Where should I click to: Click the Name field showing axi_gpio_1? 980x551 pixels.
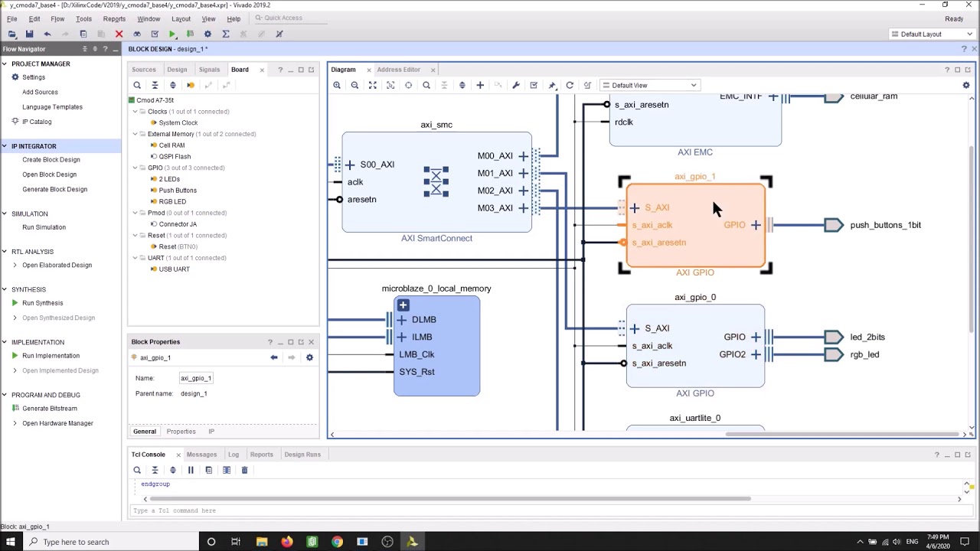[x=195, y=378]
